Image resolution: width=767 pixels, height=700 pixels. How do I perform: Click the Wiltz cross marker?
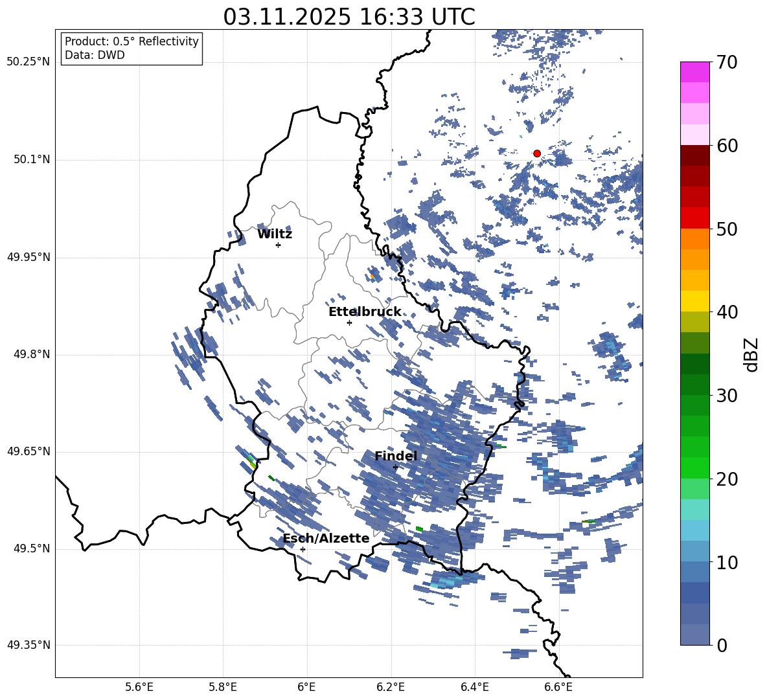coord(279,245)
